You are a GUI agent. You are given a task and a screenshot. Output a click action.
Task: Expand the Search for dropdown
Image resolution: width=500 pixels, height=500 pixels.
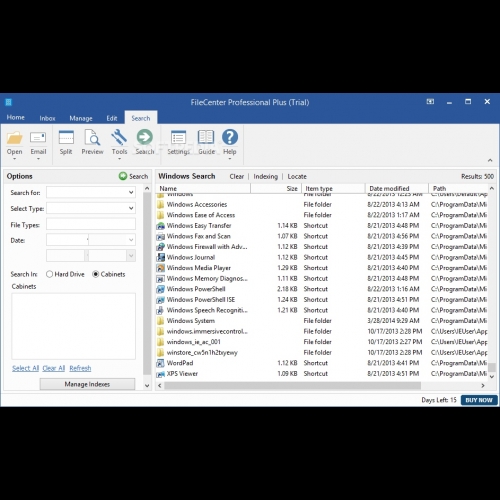pyautogui.click(x=131, y=192)
